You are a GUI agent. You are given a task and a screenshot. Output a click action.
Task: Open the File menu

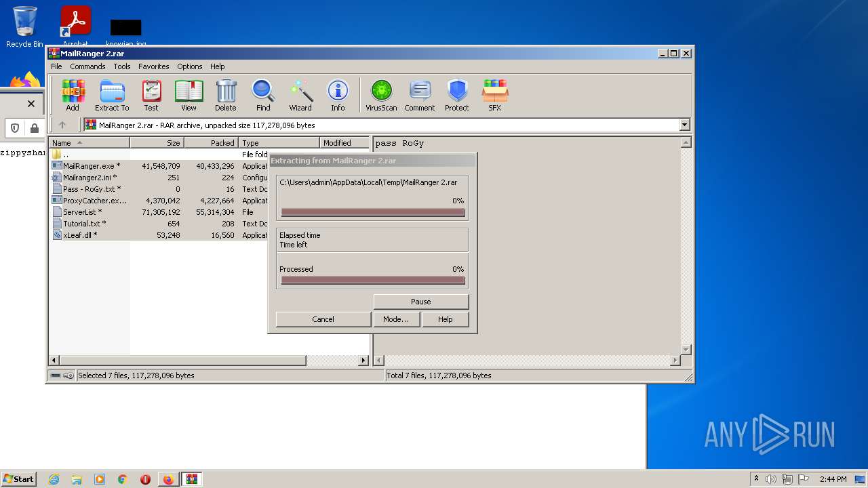pyautogui.click(x=56, y=66)
